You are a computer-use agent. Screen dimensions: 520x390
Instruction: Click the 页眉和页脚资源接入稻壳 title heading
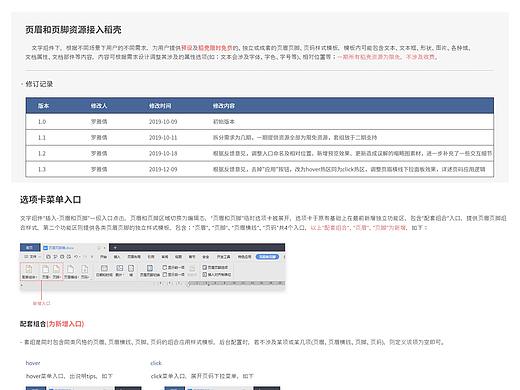click(x=73, y=30)
